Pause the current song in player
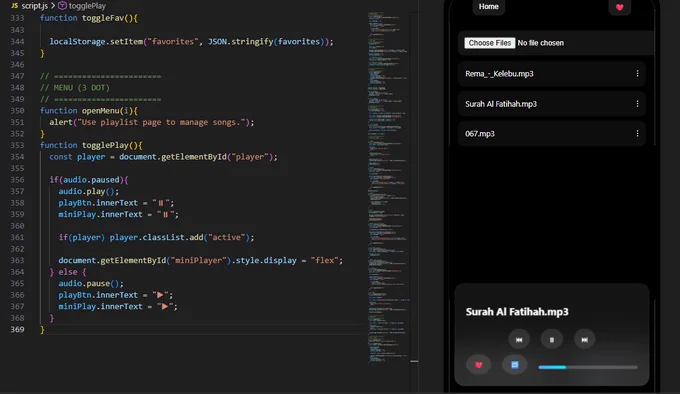Viewport: 680px width, 394px height. 552,340
